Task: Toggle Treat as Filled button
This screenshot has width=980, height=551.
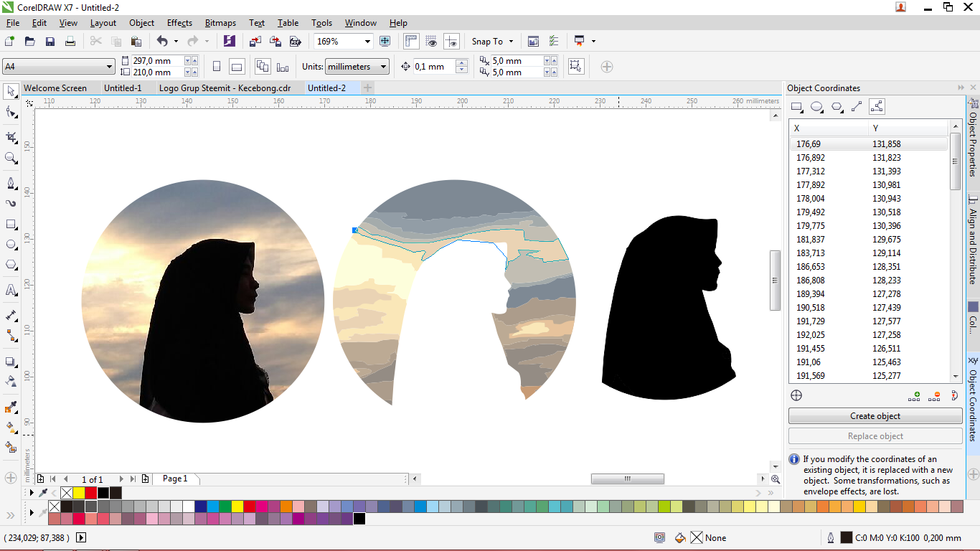Action: (x=575, y=67)
